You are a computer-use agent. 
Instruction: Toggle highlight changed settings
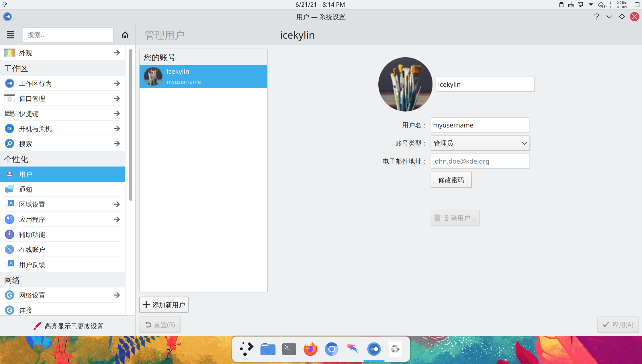pyautogui.click(x=68, y=326)
